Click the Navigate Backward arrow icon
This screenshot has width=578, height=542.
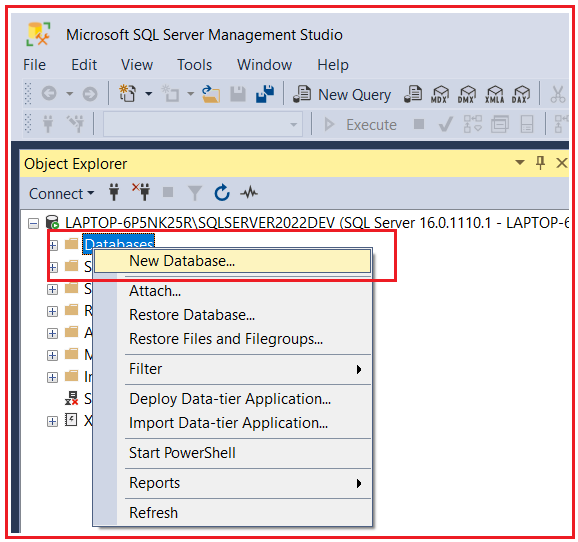tap(49, 94)
